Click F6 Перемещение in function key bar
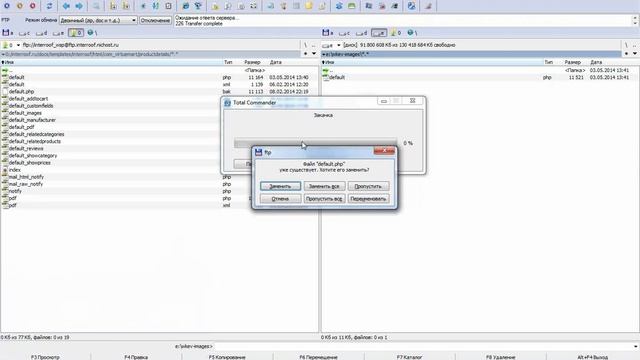Viewport: 640px width, 360px height. [x=318, y=357]
